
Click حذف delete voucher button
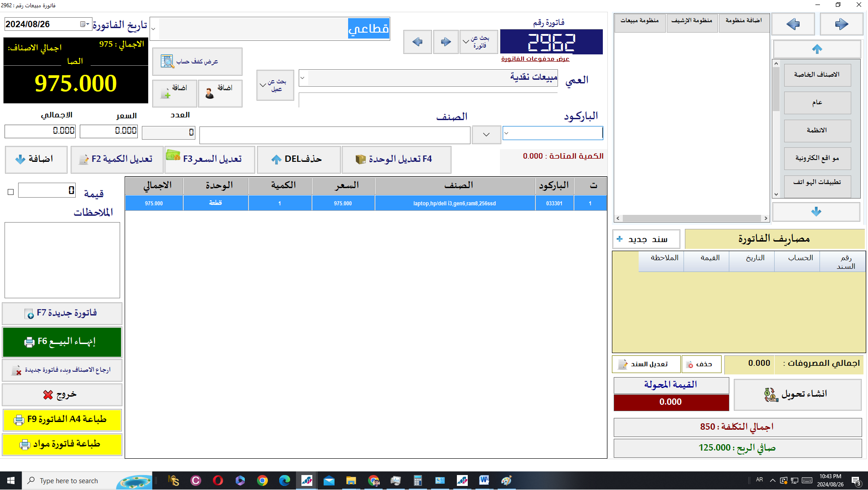[x=701, y=364]
